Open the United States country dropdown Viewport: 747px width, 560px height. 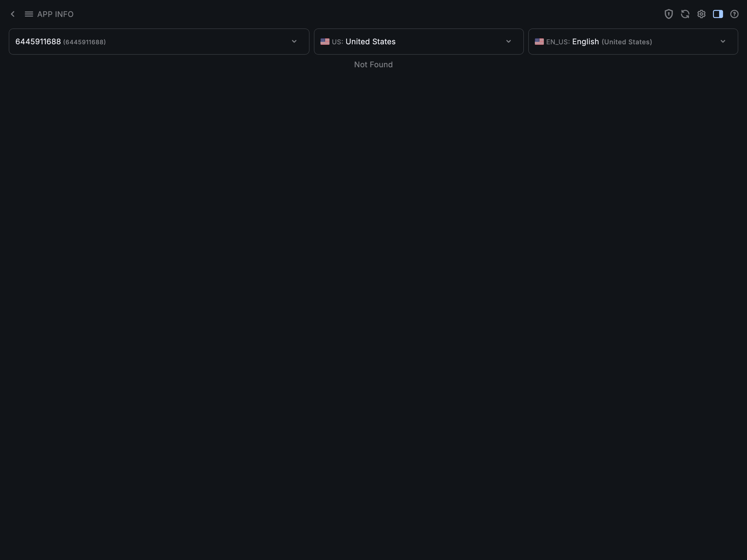509,42
